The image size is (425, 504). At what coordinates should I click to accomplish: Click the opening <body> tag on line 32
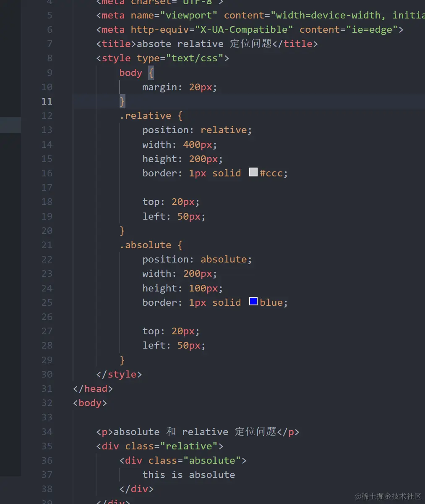tap(90, 403)
